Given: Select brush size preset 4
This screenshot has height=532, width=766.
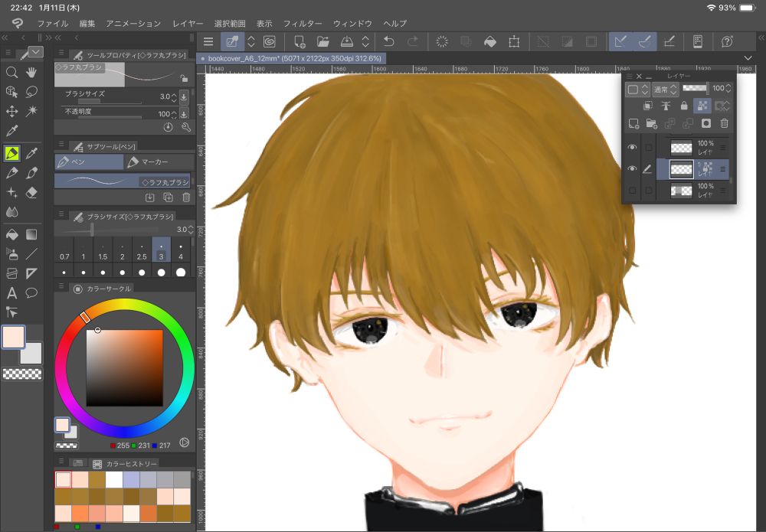Looking at the screenshot, I should point(181,251).
